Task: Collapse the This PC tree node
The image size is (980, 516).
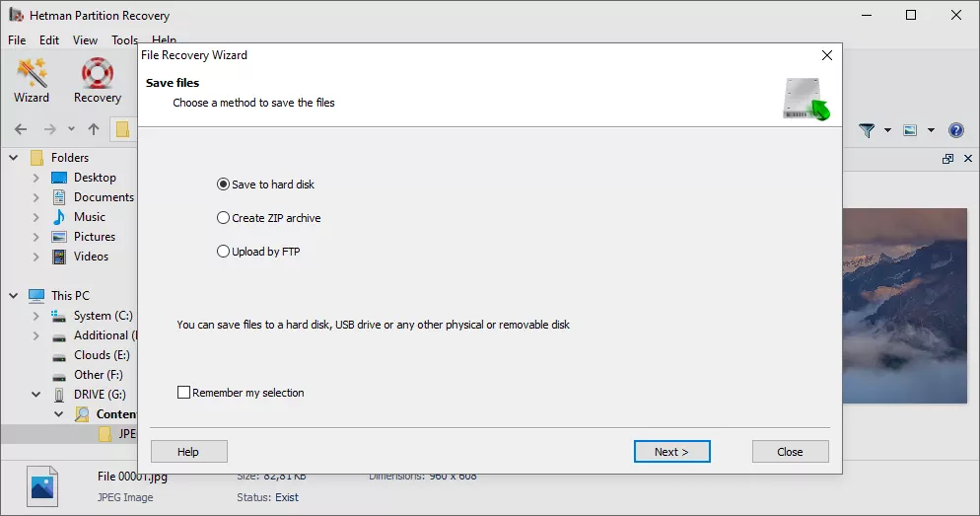Action: [x=16, y=295]
